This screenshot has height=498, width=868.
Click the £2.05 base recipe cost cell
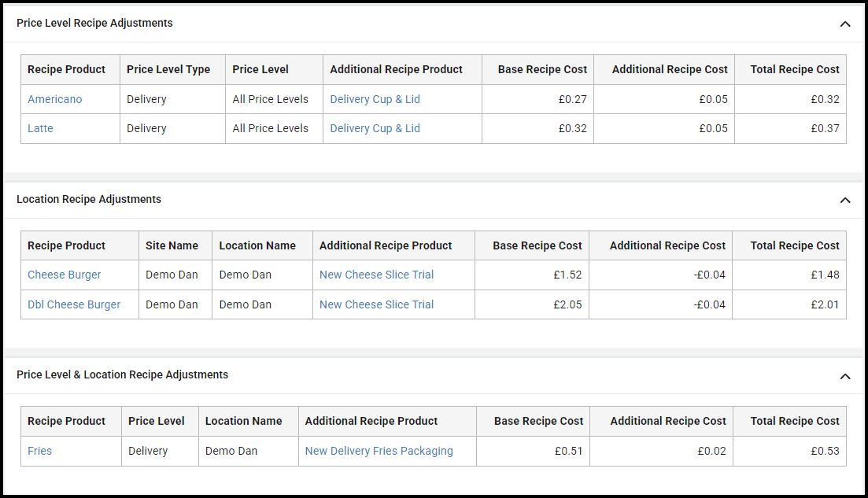[x=567, y=304]
